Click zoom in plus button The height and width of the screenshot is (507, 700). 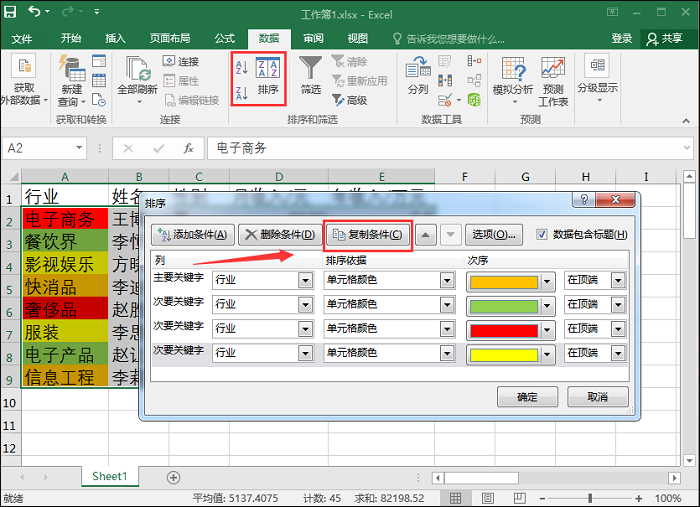[x=639, y=498]
